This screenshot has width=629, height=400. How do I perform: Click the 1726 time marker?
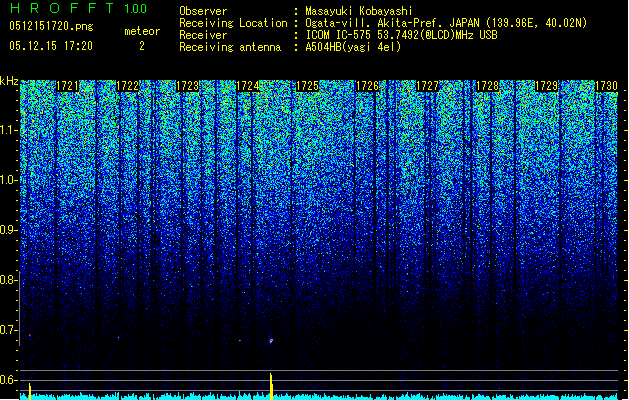point(367,86)
